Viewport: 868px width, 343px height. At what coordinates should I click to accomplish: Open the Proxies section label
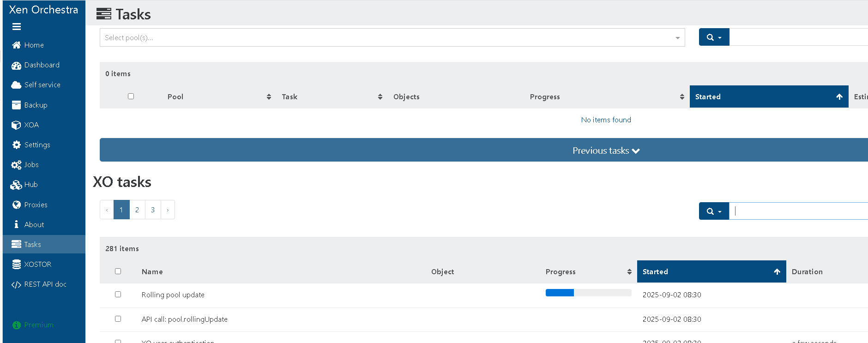click(x=36, y=205)
